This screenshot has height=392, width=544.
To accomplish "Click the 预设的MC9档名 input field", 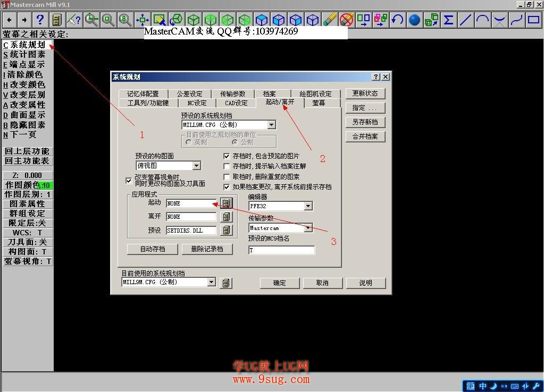I will [282, 250].
